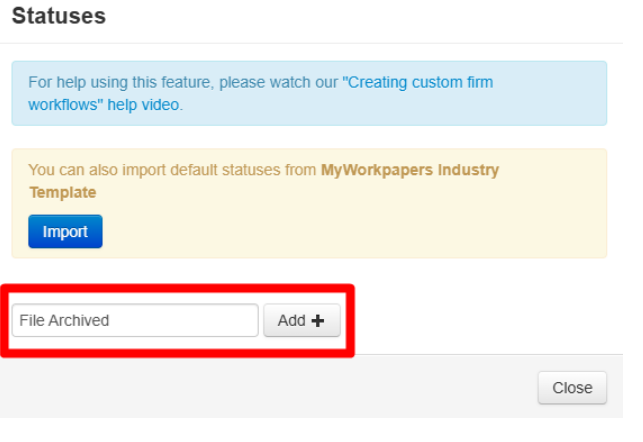Click the plus icon on the Add button

click(x=318, y=321)
